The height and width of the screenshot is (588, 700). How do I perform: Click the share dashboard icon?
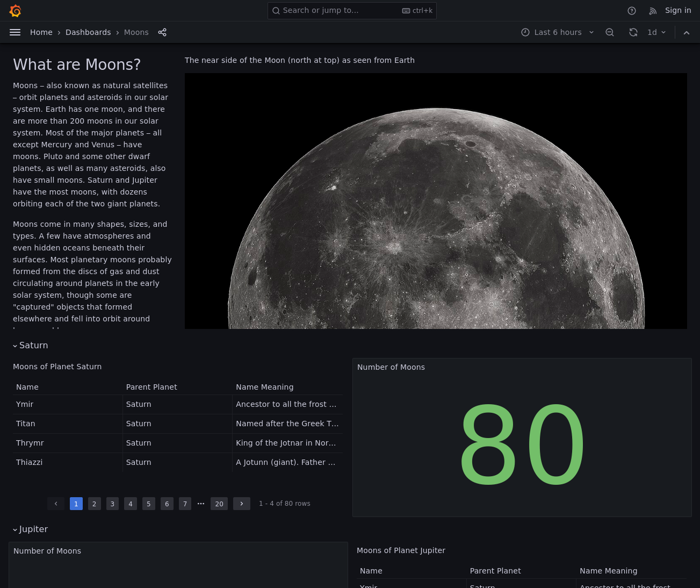click(x=162, y=32)
